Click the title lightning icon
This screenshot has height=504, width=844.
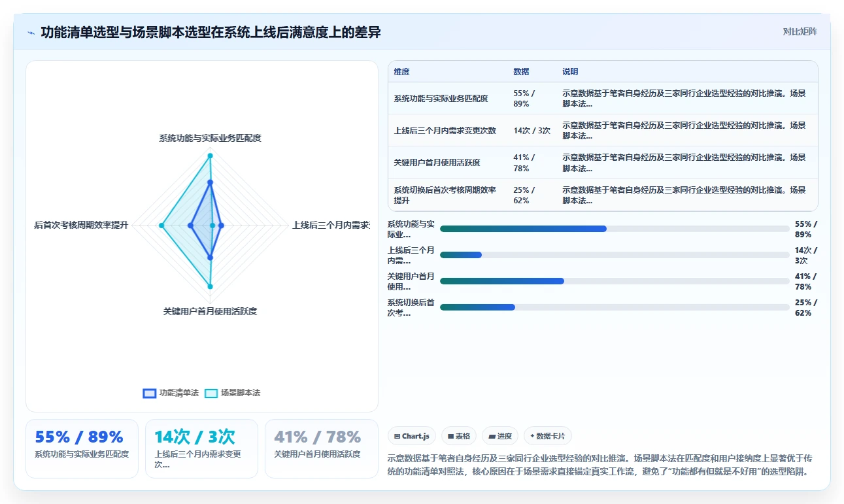coord(31,32)
